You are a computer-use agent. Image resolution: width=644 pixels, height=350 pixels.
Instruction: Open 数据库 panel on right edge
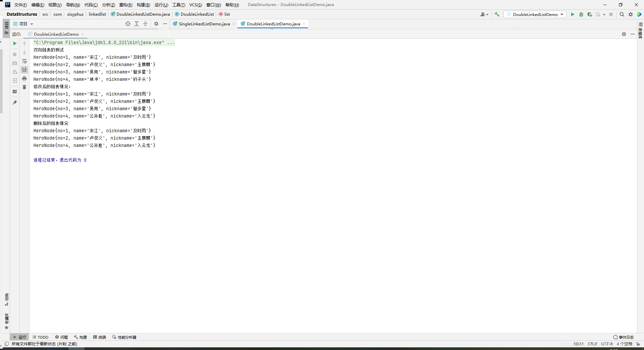tap(640, 30)
